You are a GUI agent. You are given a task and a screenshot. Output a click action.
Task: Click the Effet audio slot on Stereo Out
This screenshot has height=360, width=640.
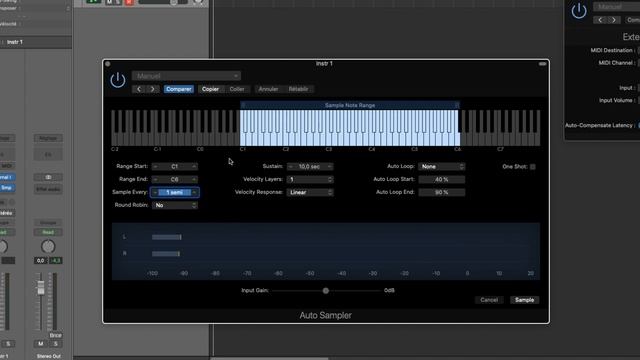click(x=48, y=189)
